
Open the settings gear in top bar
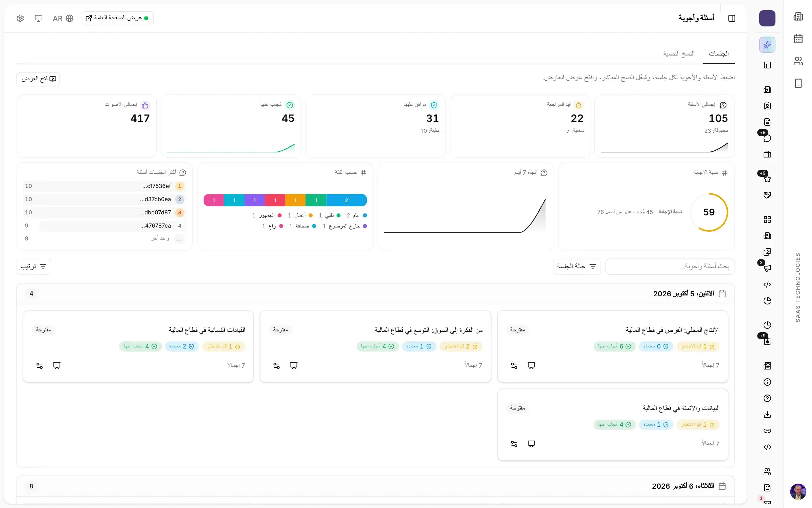point(20,18)
